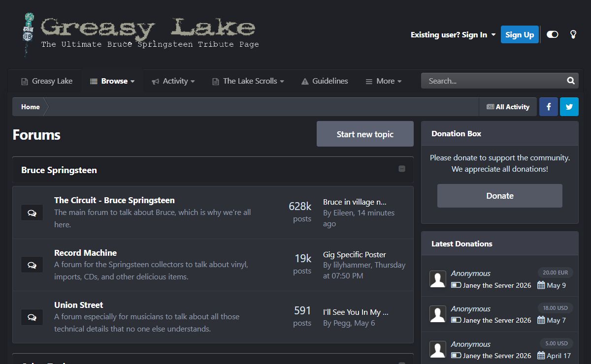
Task: Open the Union Street forum
Action: coord(78,305)
